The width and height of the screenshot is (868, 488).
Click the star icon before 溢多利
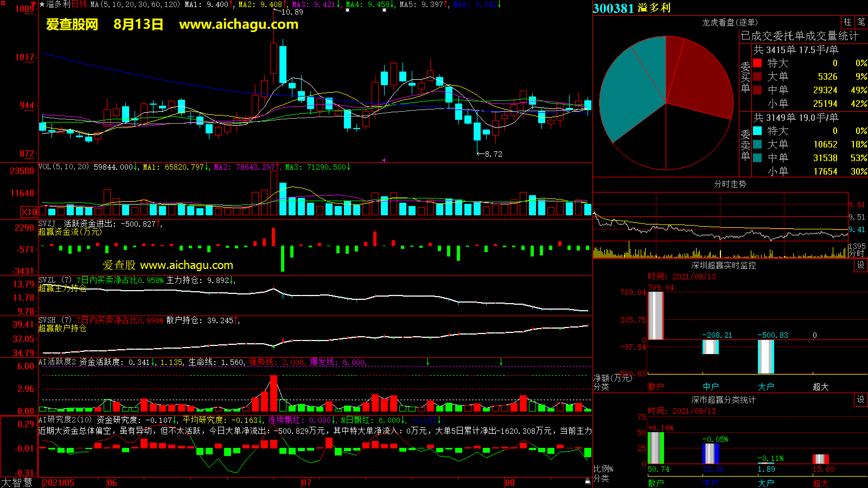[42, 4]
